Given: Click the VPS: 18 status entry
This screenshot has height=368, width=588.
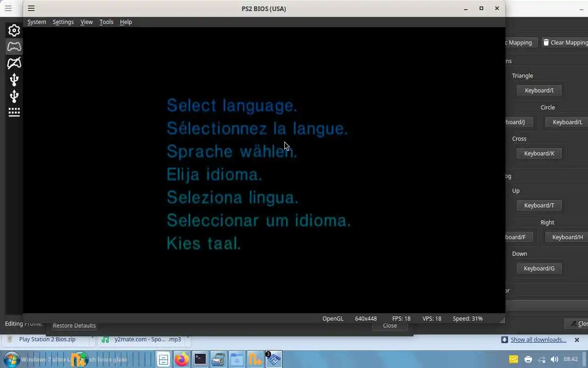Looking at the screenshot, I should (432, 318).
